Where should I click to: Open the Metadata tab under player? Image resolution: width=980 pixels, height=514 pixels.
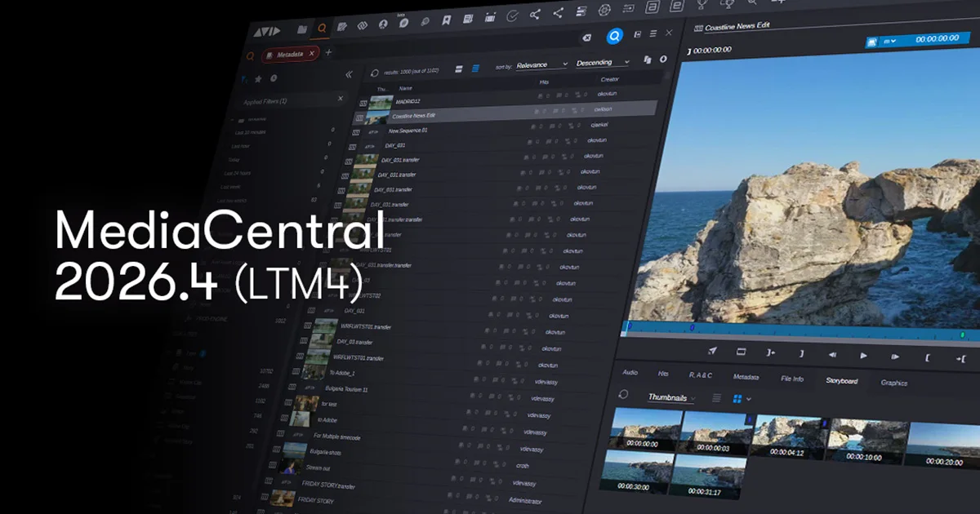coord(746,377)
